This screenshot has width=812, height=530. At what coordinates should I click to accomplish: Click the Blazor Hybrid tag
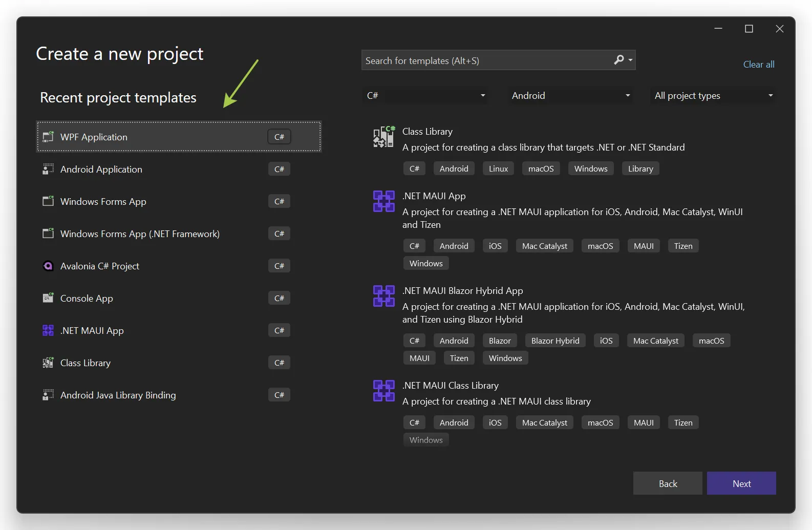[555, 341]
